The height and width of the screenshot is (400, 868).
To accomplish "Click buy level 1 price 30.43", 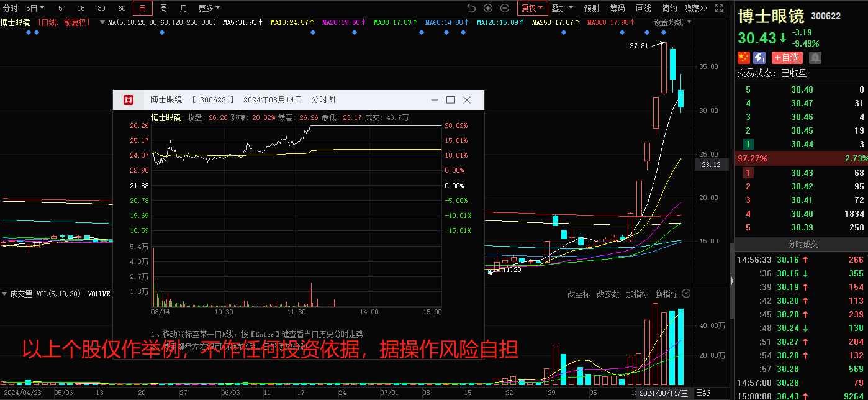I will (x=802, y=172).
